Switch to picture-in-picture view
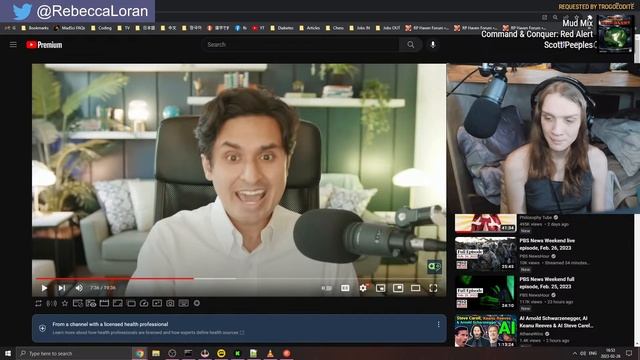The height and width of the screenshot is (360, 640). coord(398,288)
